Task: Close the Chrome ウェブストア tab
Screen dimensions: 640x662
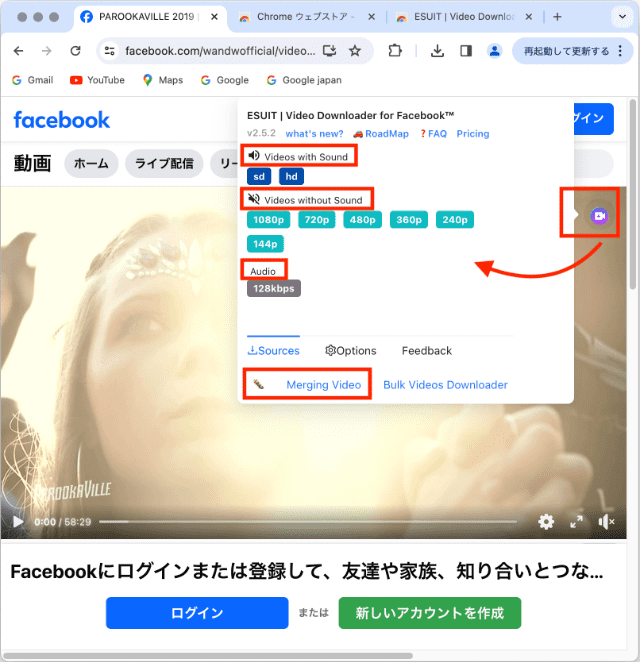Action: pos(372,17)
